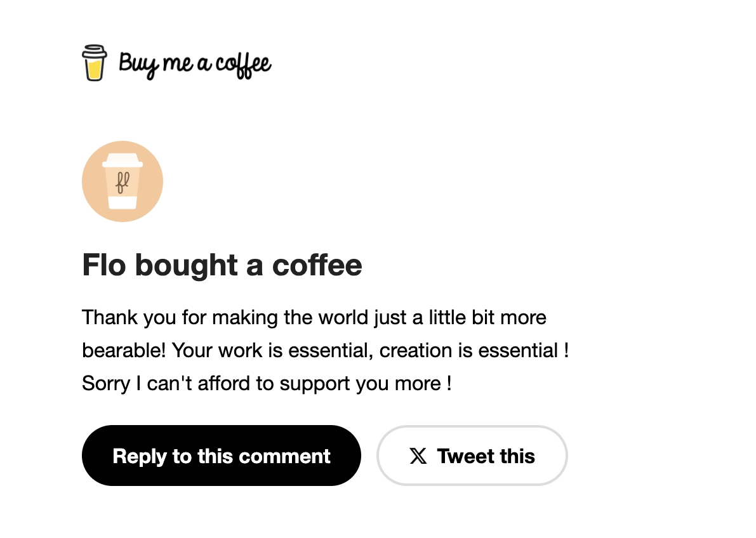
Task: Click the word "Sorry" in the message
Action: pyautogui.click(x=106, y=384)
